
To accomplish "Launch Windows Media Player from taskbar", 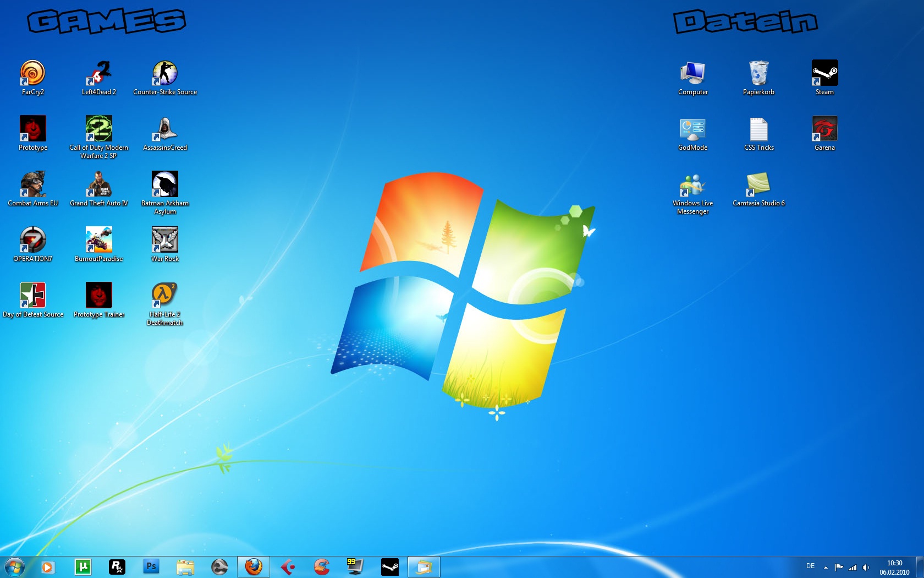I will 48,567.
